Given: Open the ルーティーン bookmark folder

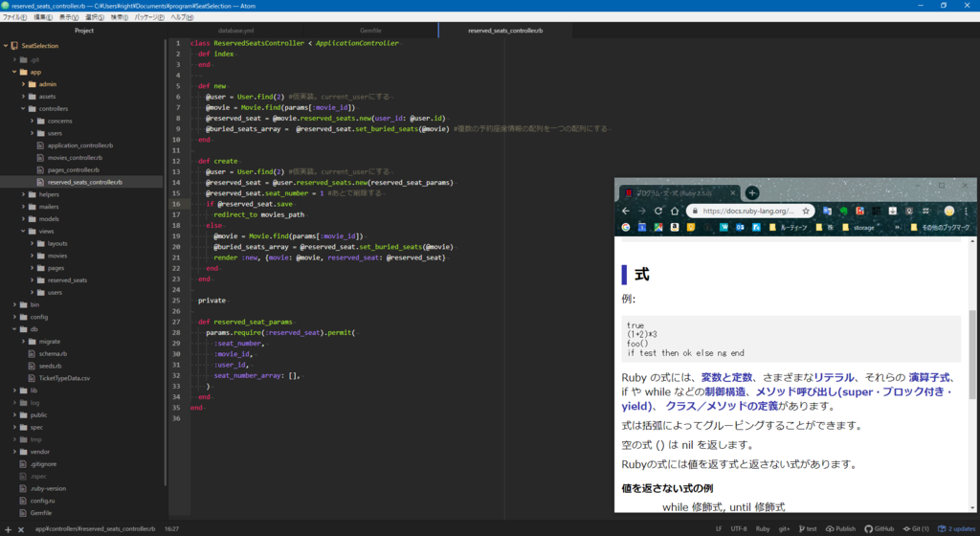Looking at the screenshot, I should coord(789,228).
